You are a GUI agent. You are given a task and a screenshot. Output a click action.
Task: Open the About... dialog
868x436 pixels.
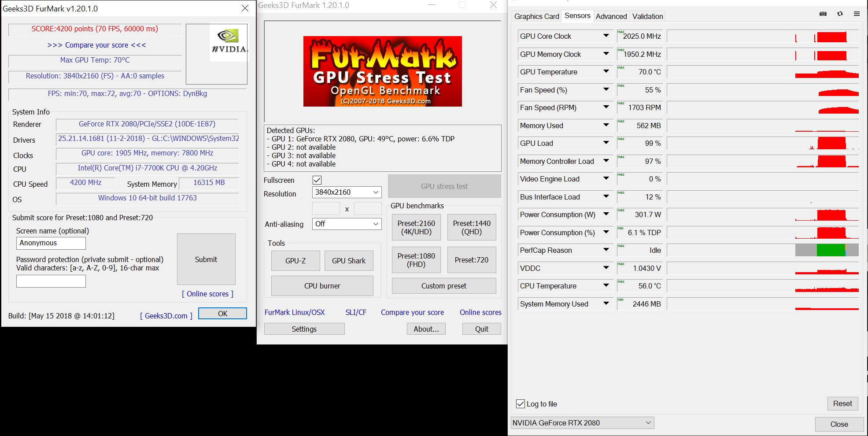pyautogui.click(x=426, y=329)
